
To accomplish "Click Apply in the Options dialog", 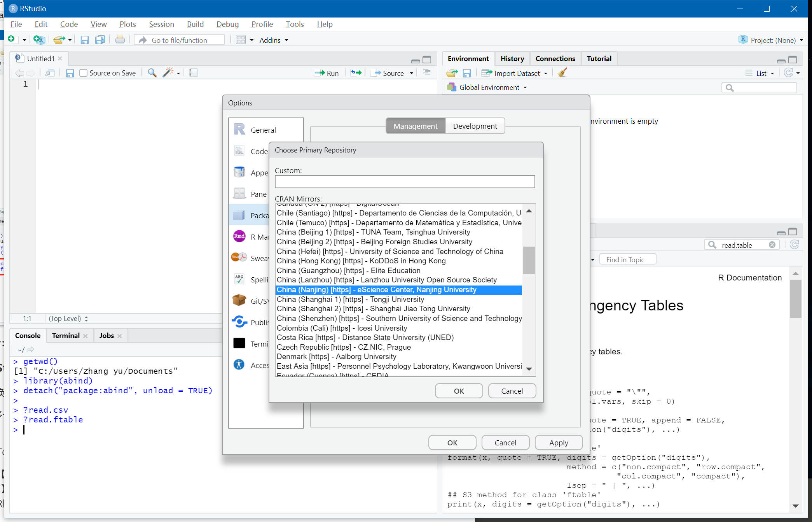I will coord(559,442).
